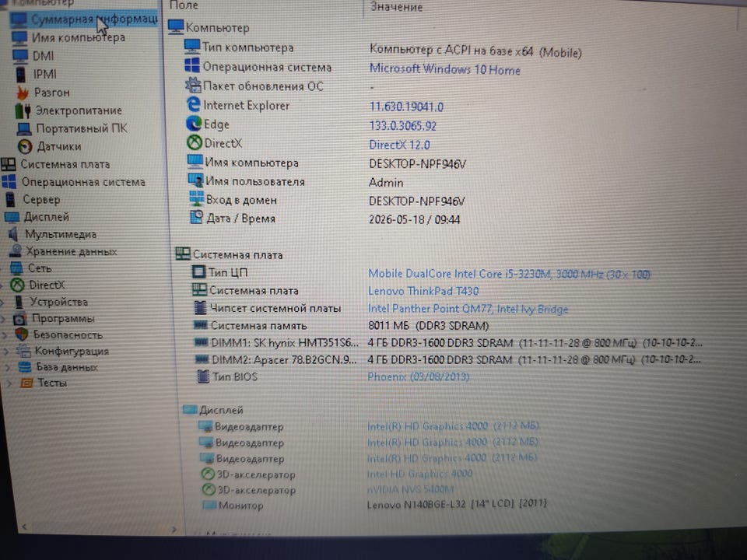747x560 pixels.
Task: Select the DIMM1: SK hynix row
Action: point(448,343)
